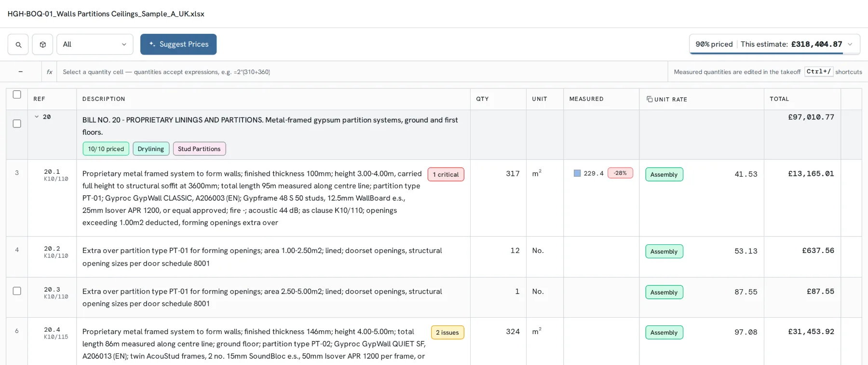The height and width of the screenshot is (365, 868).
Task: Collapse the Bill 20 section chevron
Action: (37, 117)
